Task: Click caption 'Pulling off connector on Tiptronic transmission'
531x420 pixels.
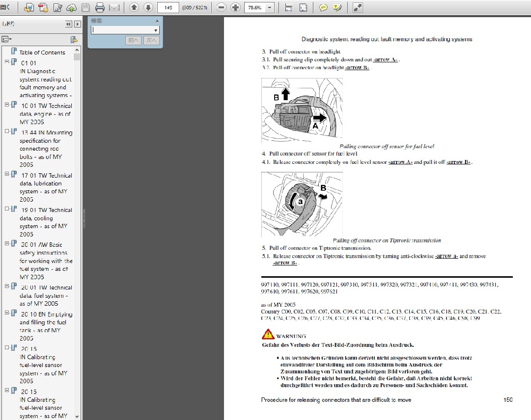Action: point(387,240)
